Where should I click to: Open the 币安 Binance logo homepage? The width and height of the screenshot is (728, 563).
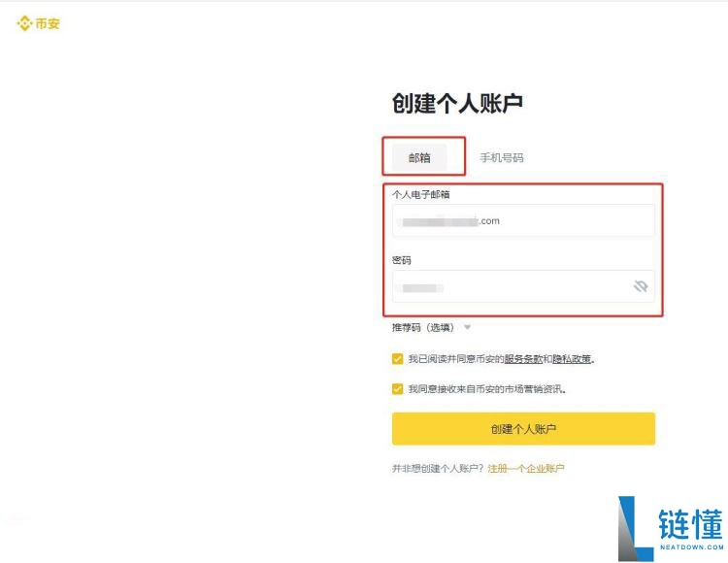point(39,23)
